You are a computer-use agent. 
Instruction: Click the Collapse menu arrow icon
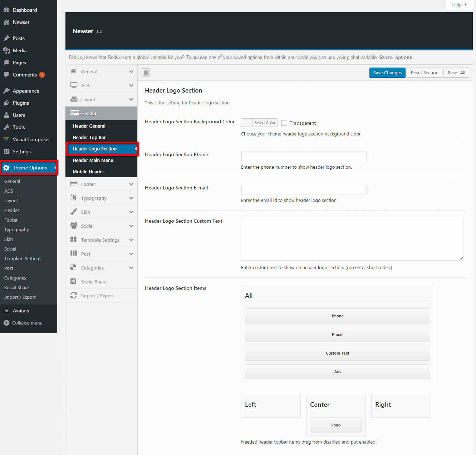(6, 323)
